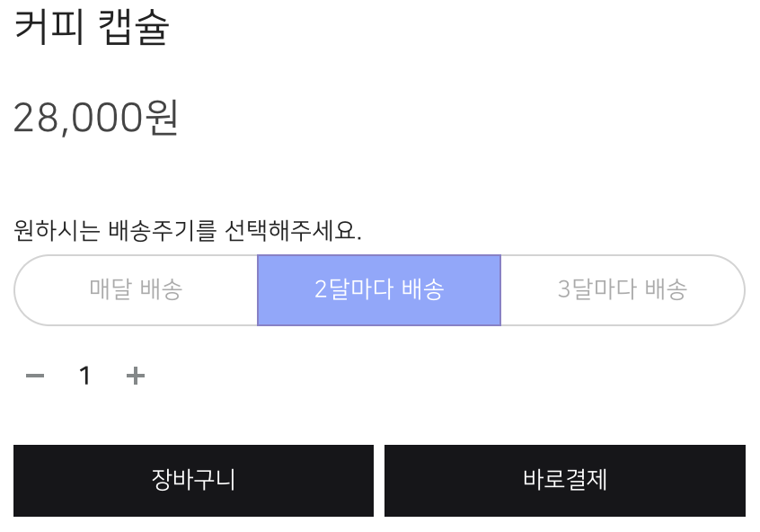Switch delivery cycle to monthly (매달 배송)
This screenshot has height=532, width=760.
pos(137,290)
